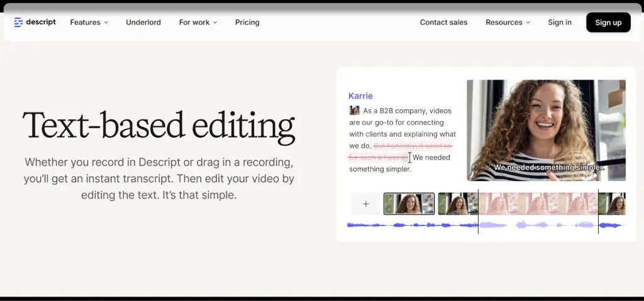The width and height of the screenshot is (644, 301).
Task: Click the Descript logo icon
Action: tap(18, 22)
